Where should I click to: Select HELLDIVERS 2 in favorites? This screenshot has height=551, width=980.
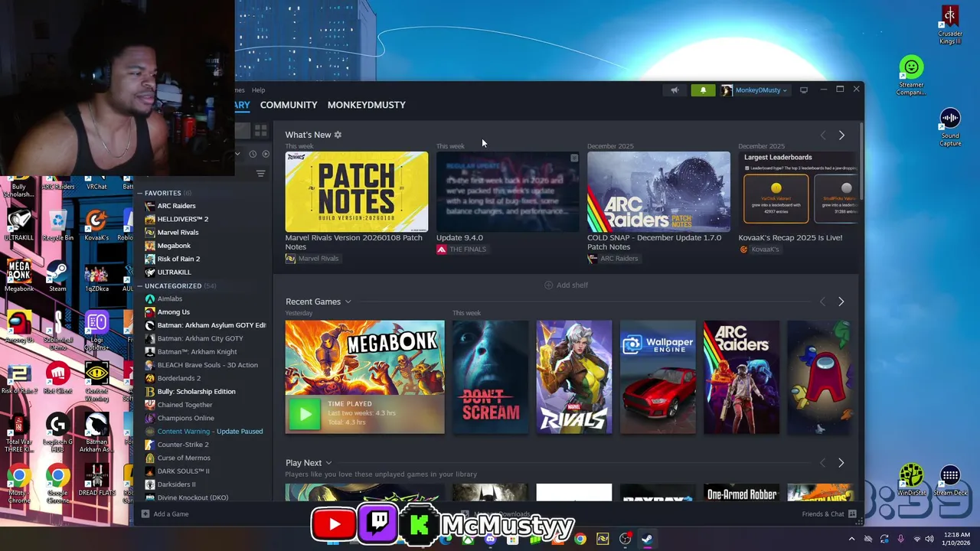point(182,219)
